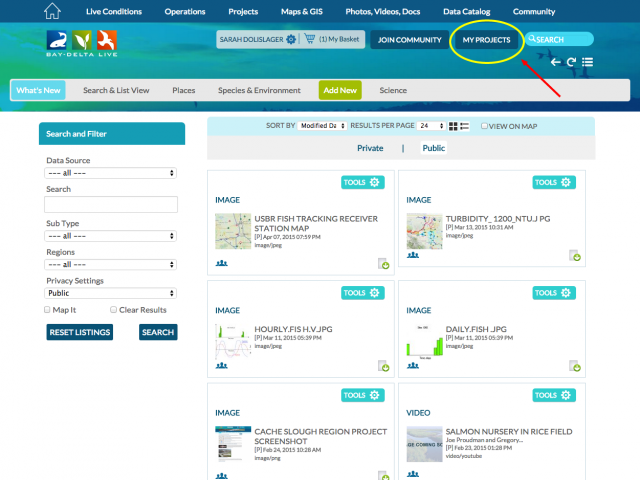Viewport: 640px width, 480px height.
Task: Open DAILY.FISH.JPG chart thumbnail
Action: (x=424, y=341)
